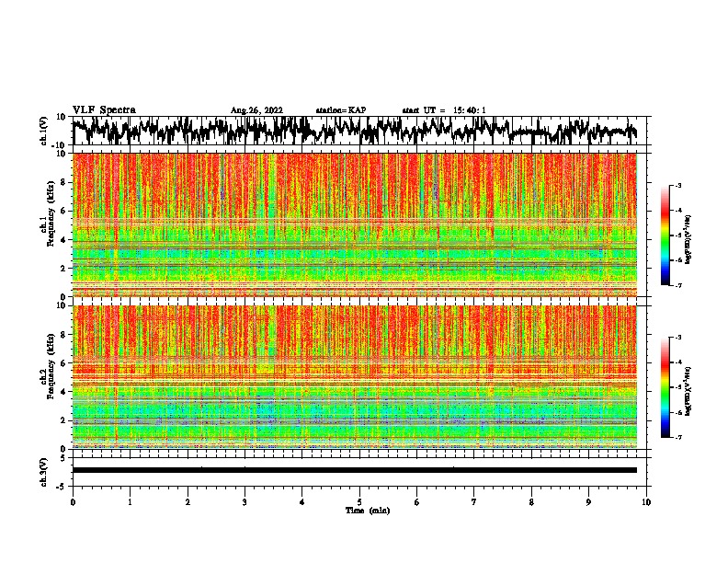728x563 pixels.
Task: Click the time axis tick label "1"
Action: (x=130, y=502)
